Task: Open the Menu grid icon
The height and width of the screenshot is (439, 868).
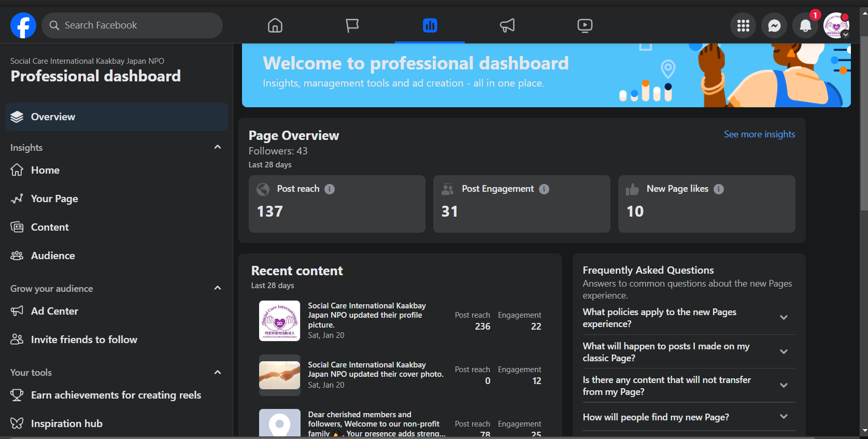Action: coord(743,25)
